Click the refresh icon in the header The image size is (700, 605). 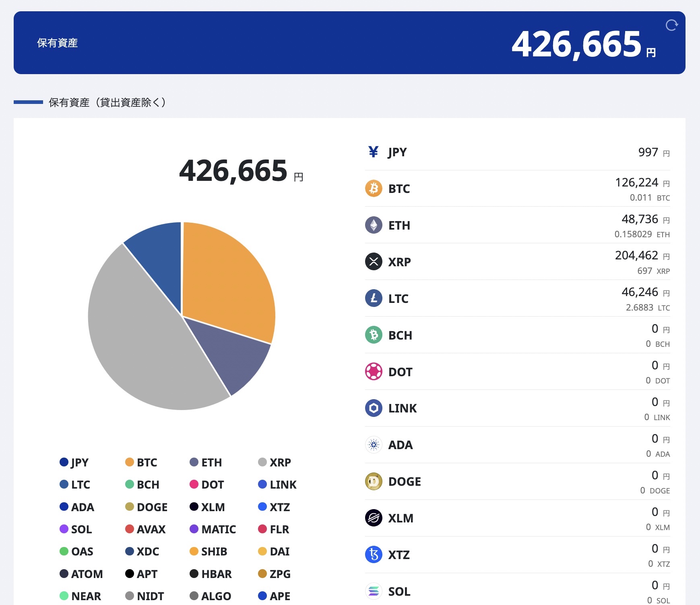pyautogui.click(x=671, y=25)
